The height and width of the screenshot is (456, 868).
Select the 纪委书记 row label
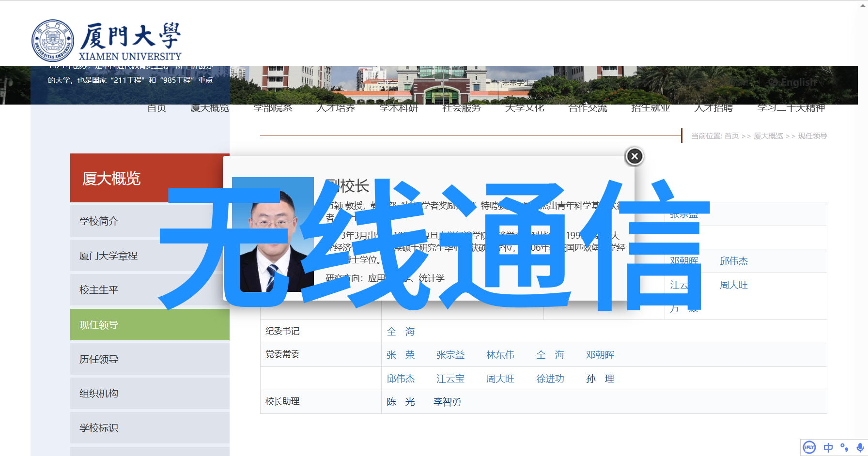pyautogui.click(x=282, y=331)
